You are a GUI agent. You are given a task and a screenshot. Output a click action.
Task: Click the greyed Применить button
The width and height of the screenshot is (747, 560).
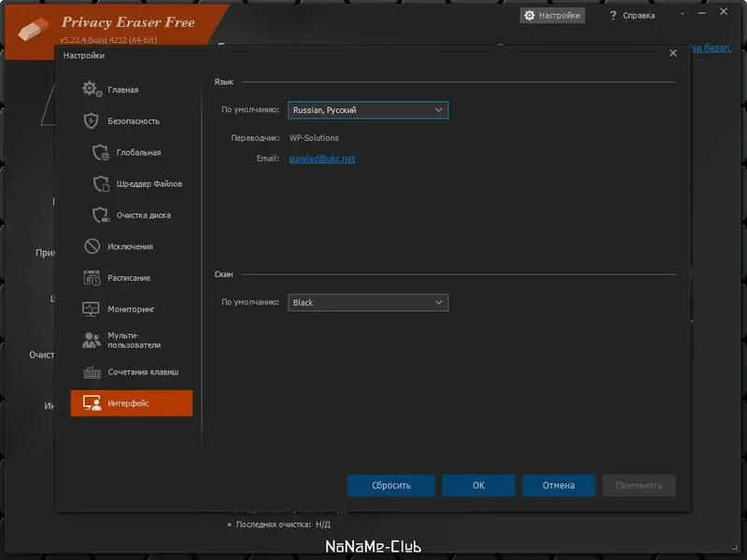(639, 485)
